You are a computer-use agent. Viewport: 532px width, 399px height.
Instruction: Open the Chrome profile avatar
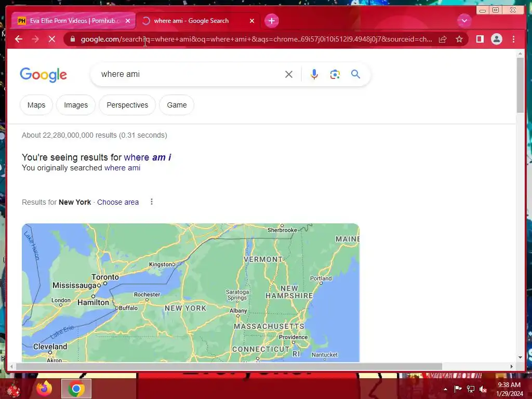click(x=496, y=39)
